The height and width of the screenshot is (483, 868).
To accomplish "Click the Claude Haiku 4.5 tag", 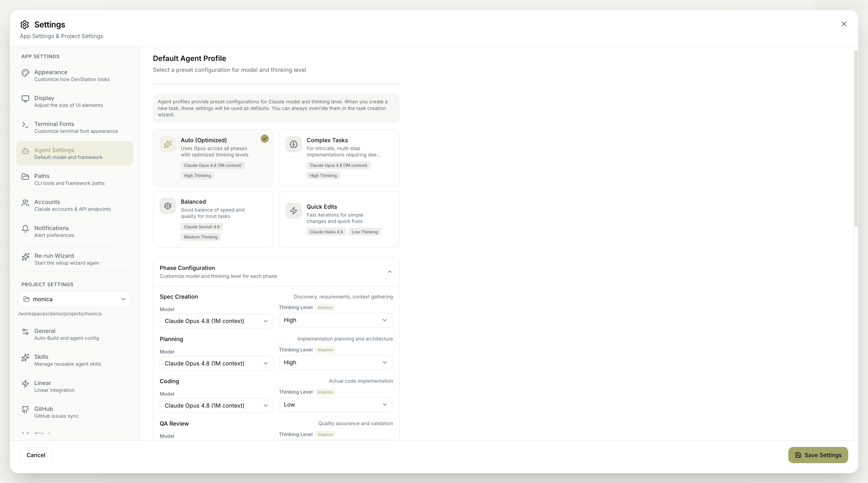I will pos(326,232).
